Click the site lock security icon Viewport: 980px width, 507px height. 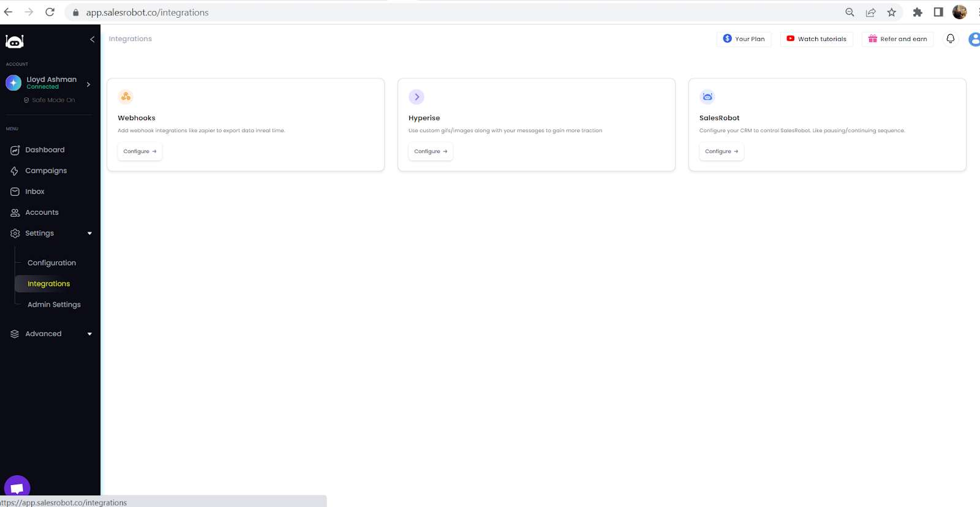tap(76, 12)
